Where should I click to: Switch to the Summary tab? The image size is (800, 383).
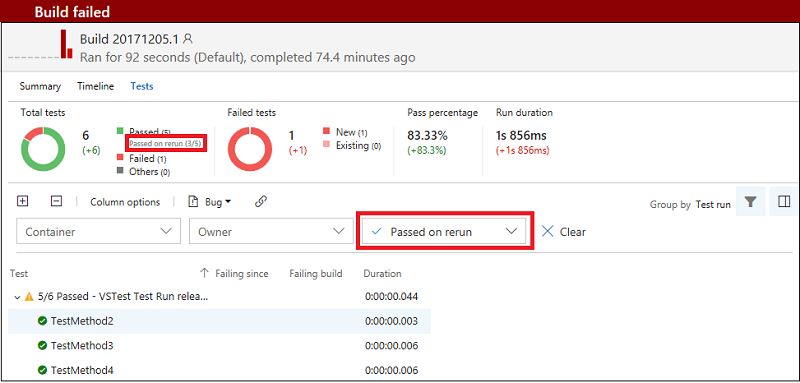40,86
